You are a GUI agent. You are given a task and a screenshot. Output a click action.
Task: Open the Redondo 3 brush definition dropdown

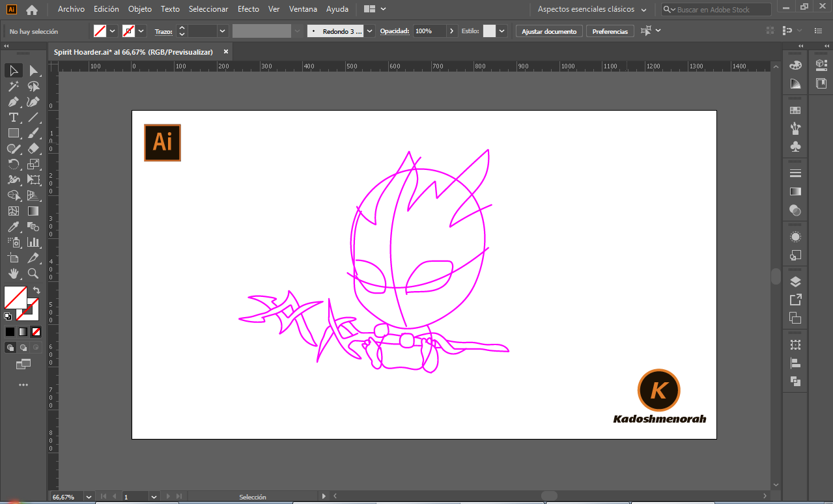[x=370, y=31]
